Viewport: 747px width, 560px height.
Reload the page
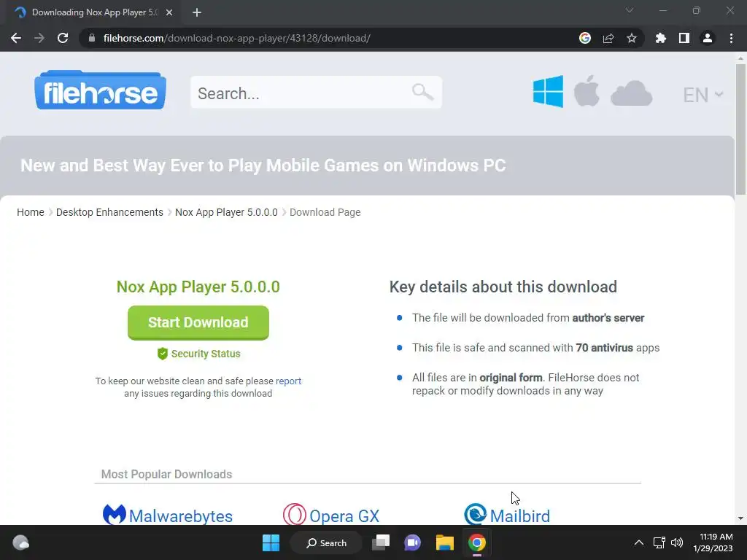point(63,38)
